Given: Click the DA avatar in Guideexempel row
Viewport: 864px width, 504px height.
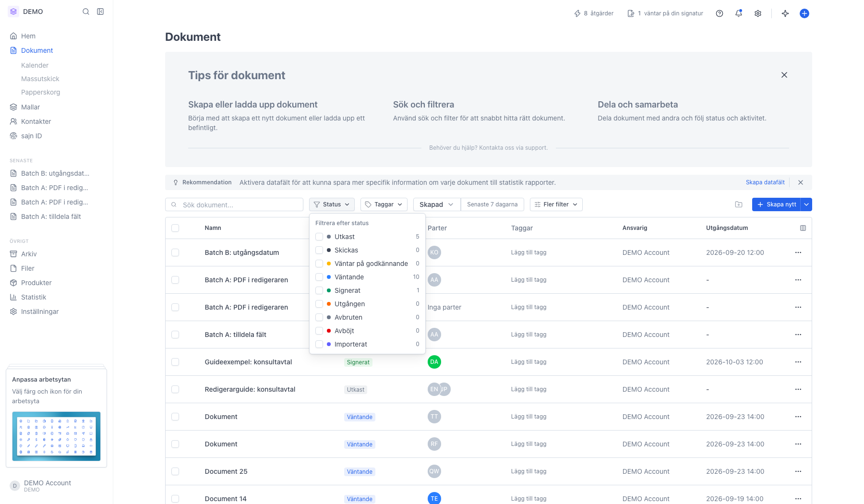Looking at the screenshot, I should click(434, 362).
